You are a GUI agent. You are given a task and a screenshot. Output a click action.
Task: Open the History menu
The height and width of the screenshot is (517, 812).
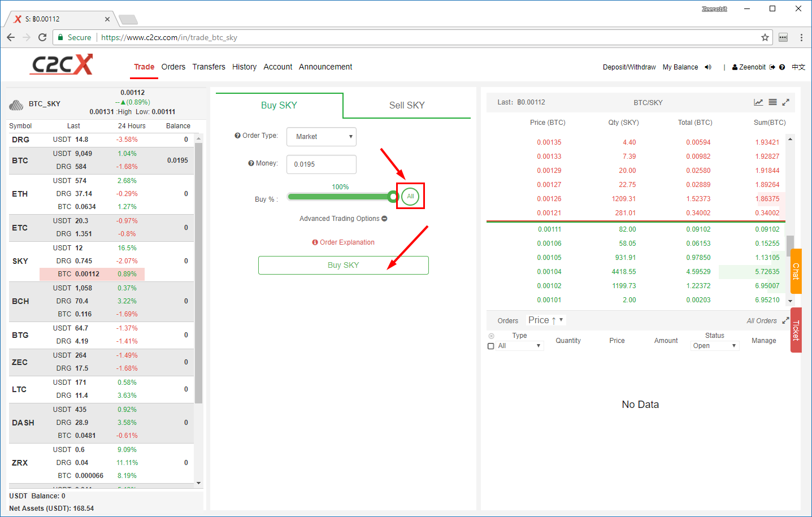(x=244, y=67)
